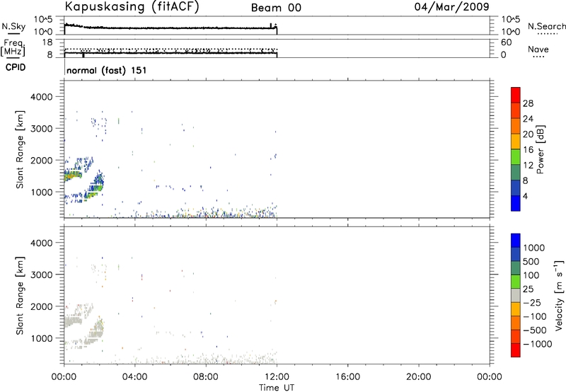
Task: Click the "Slant Range [km]" label of velocity panel
Action: pyautogui.click(x=20, y=296)
